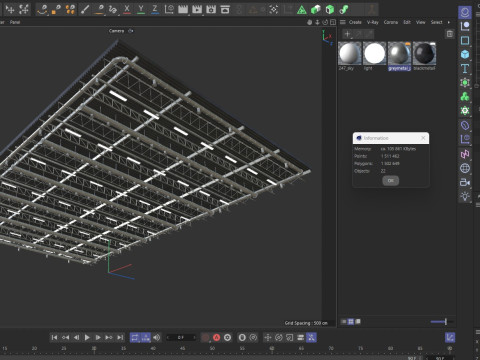Add new material with plus button
Viewport: 480px width, 360px height.
347,34
